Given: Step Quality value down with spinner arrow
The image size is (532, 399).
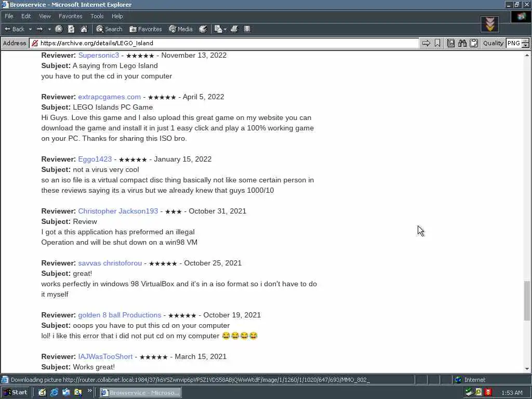Looking at the screenshot, I should (525, 46).
